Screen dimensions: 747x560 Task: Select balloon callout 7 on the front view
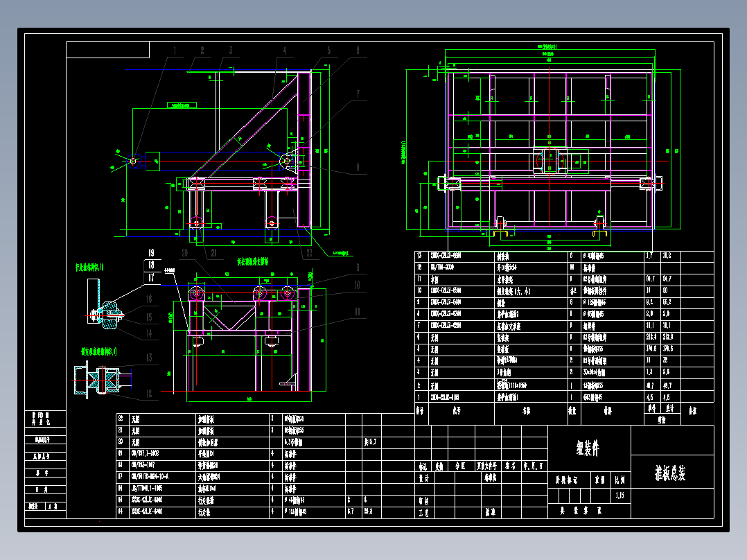pos(358,94)
